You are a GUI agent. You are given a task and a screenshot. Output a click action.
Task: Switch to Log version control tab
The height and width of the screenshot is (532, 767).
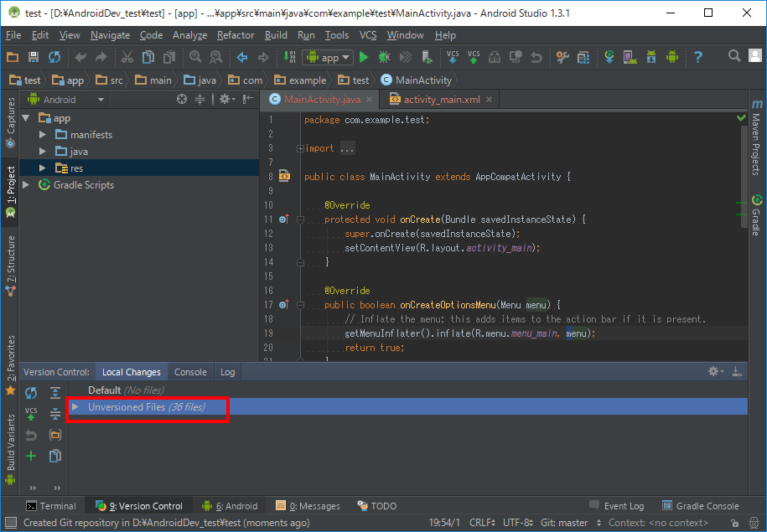click(227, 372)
